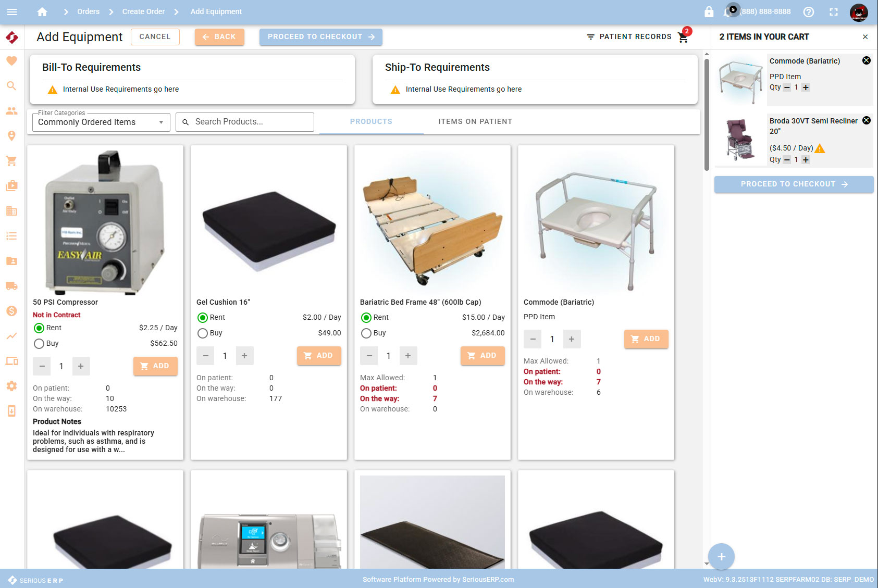The image size is (878, 588).
Task: Toggle fullscreen mode icon
Action: [x=834, y=11]
